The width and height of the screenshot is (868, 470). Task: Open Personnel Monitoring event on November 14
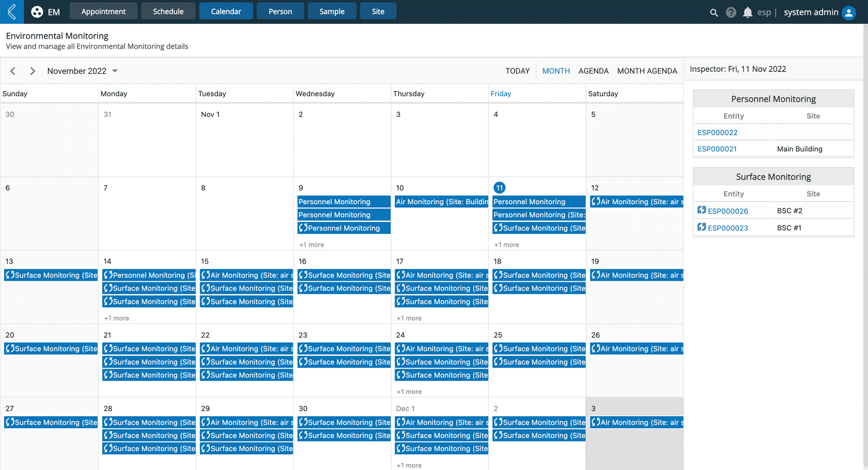point(149,275)
